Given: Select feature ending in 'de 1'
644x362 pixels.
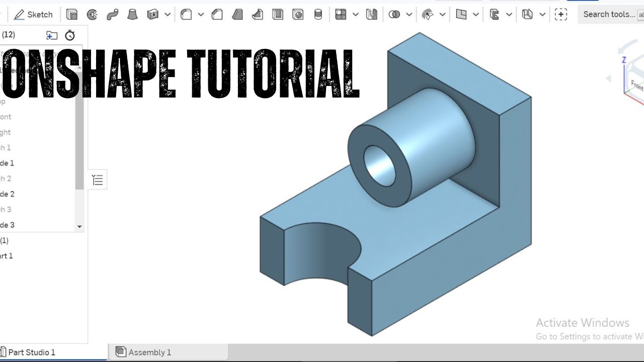Looking at the screenshot, I should coord(7,163).
